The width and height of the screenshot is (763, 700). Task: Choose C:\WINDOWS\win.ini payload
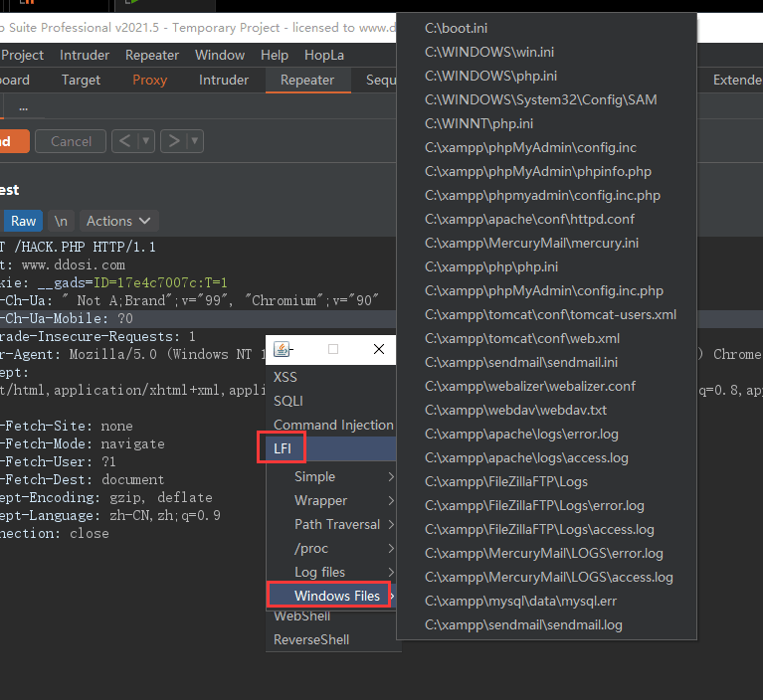point(546,52)
